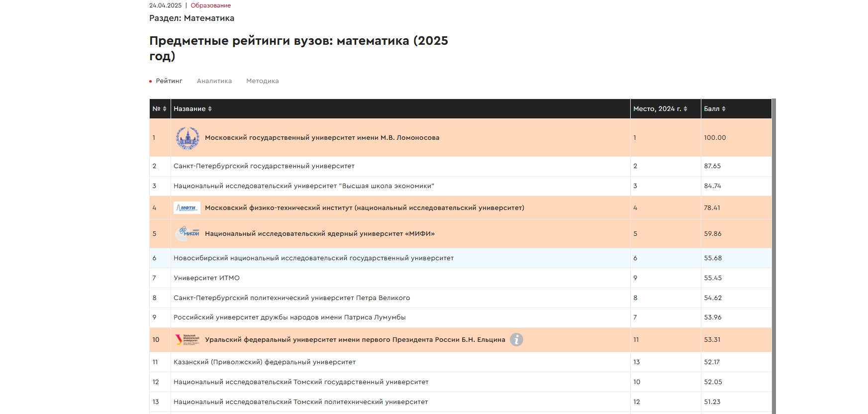Viewport: 868px width, 414px height.
Task: Select Новосибирский национальный исследовательский государственный университет
Action: (314, 258)
